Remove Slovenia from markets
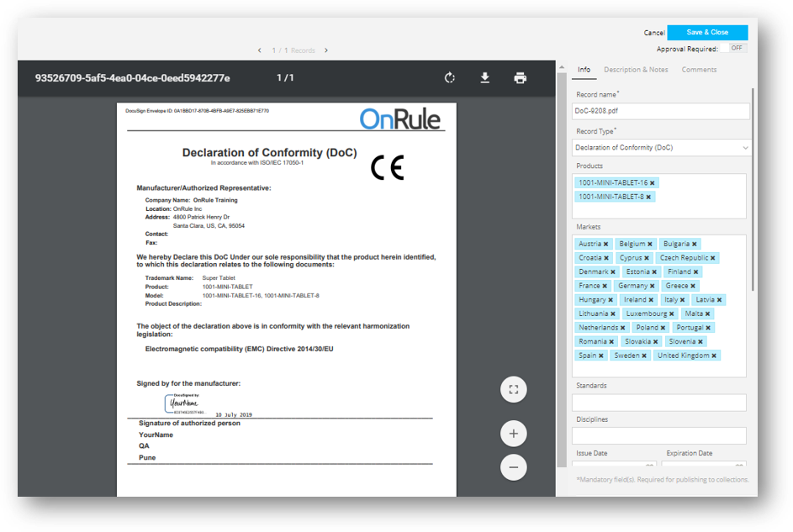 click(x=700, y=342)
